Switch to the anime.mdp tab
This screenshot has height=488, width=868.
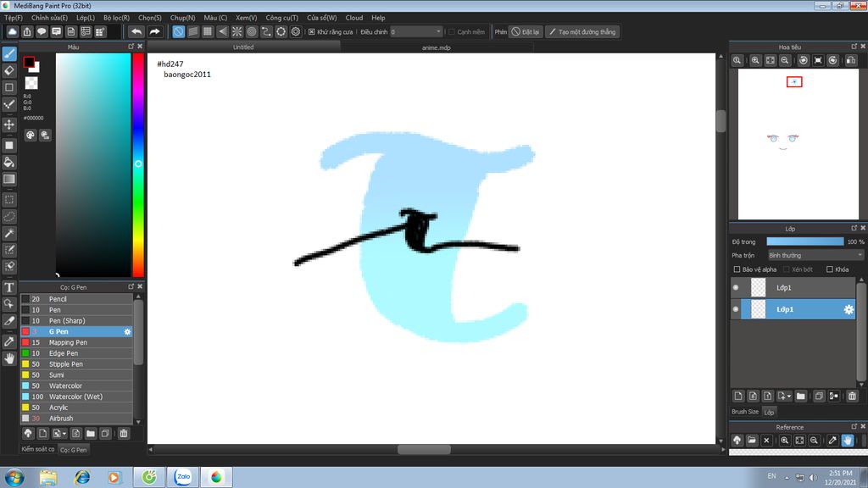(x=437, y=47)
